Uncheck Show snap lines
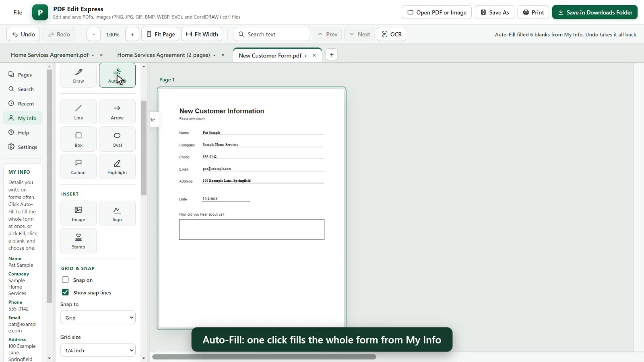Image resolution: width=644 pixels, height=362 pixels. click(65, 292)
